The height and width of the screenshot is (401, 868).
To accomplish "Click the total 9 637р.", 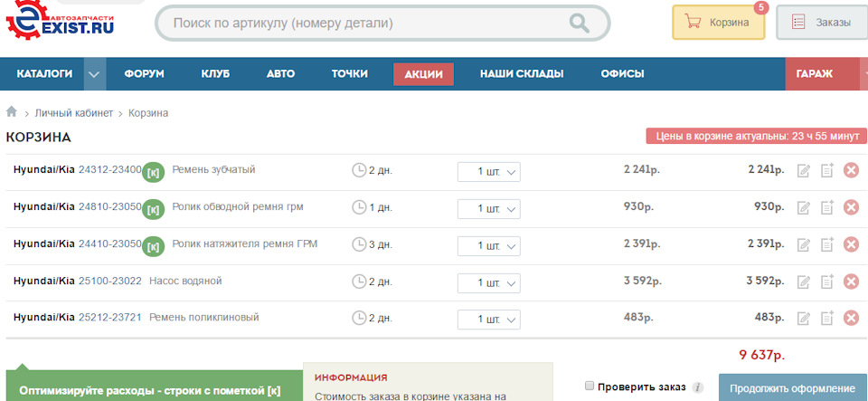I will pyautogui.click(x=761, y=355).
